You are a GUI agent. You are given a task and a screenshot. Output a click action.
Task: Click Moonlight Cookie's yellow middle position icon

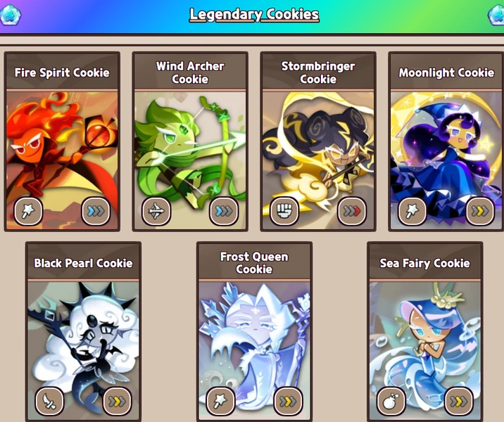point(480,211)
